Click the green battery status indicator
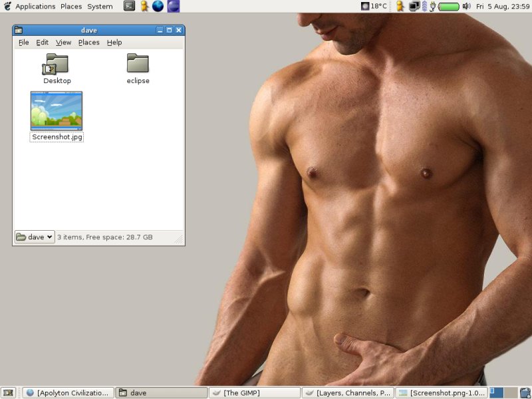Image resolution: width=532 pixels, height=399 pixels. [449, 6]
